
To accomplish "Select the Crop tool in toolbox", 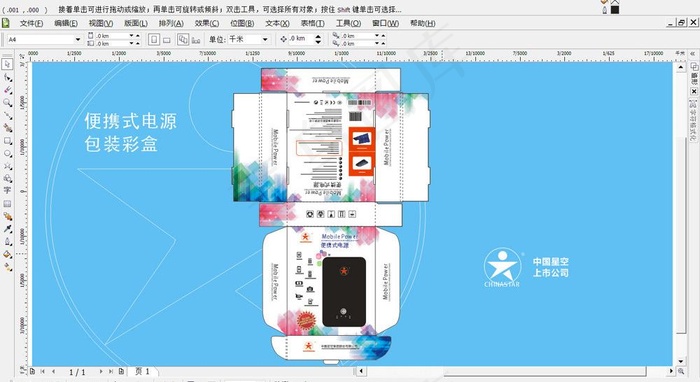I will [7, 90].
